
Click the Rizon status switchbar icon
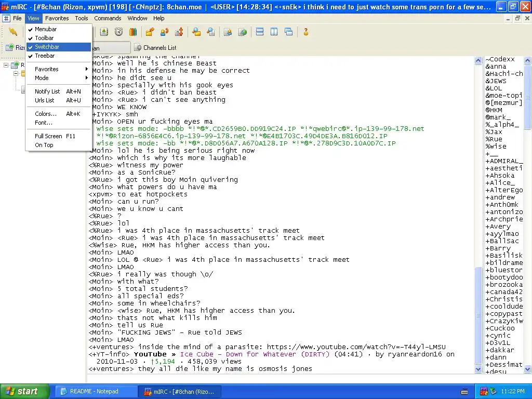click(10, 47)
